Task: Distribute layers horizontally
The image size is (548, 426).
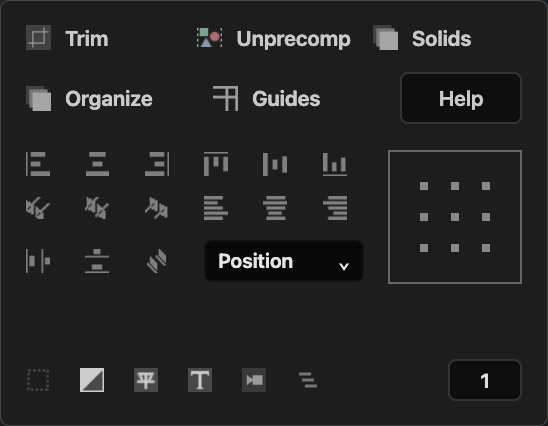Action: (38, 261)
